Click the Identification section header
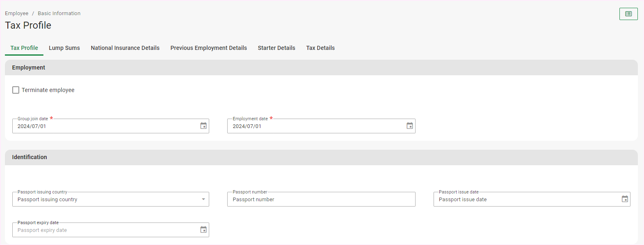This screenshot has height=245, width=644. pos(29,157)
